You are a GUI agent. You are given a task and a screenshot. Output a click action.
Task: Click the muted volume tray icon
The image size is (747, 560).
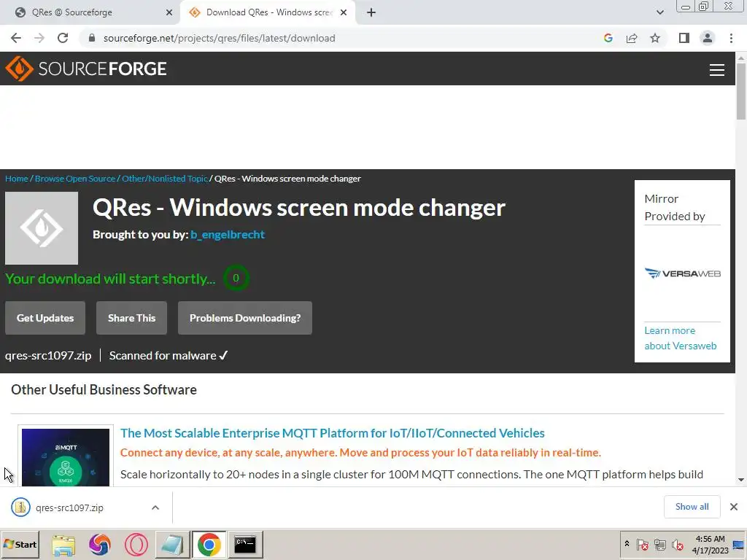pyautogui.click(x=677, y=544)
